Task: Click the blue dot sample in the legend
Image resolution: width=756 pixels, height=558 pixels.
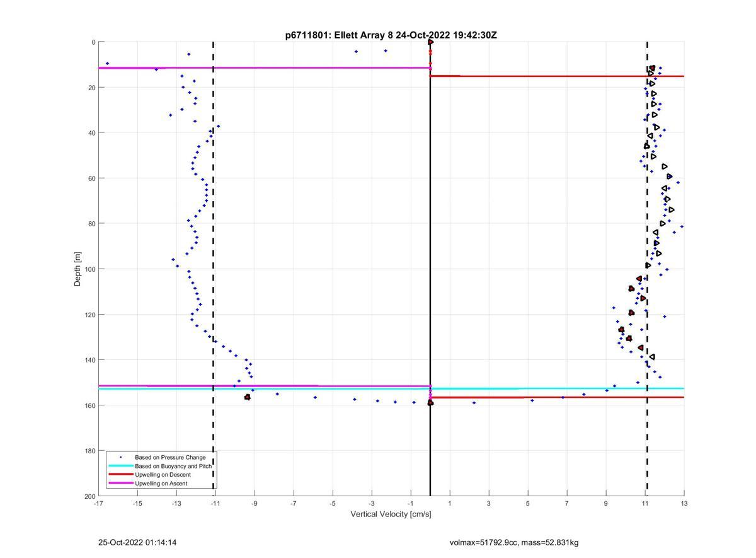Action: (x=120, y=457)
